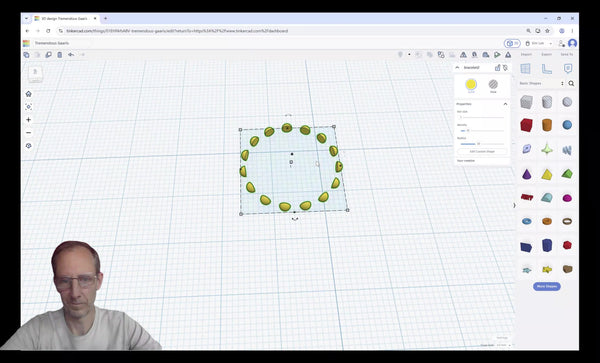Undo the last action

coord(71,55)
